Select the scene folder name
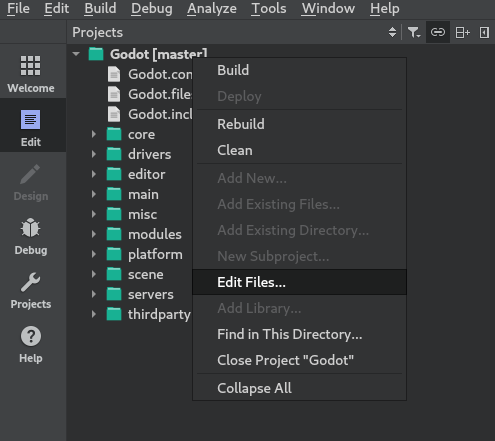The width and height of the screenshot is (495, 441). [x=146, y=275]
